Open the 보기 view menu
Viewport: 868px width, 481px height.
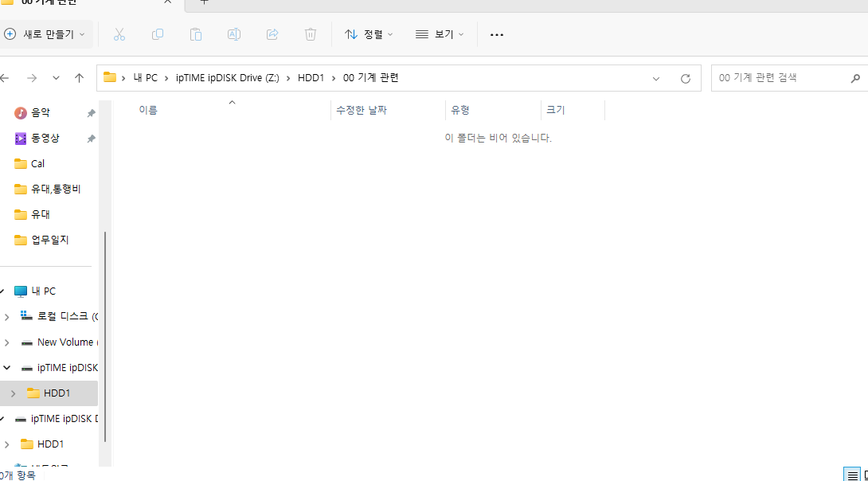(x=440, y=34)
